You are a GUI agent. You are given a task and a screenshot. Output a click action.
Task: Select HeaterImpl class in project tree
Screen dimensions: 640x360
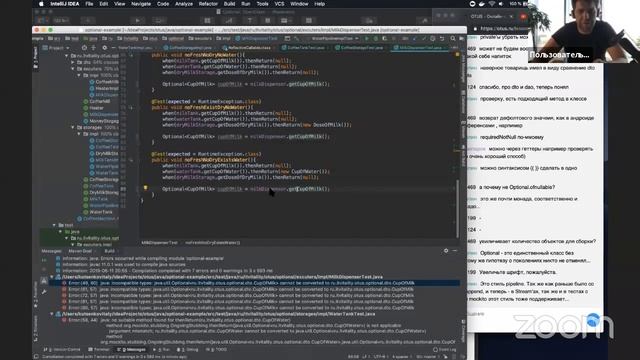coord(104,88)
